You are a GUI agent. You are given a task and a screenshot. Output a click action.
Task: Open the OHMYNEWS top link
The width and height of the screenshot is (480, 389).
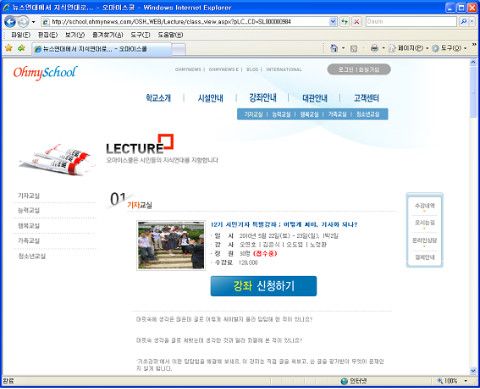(188, 69)
